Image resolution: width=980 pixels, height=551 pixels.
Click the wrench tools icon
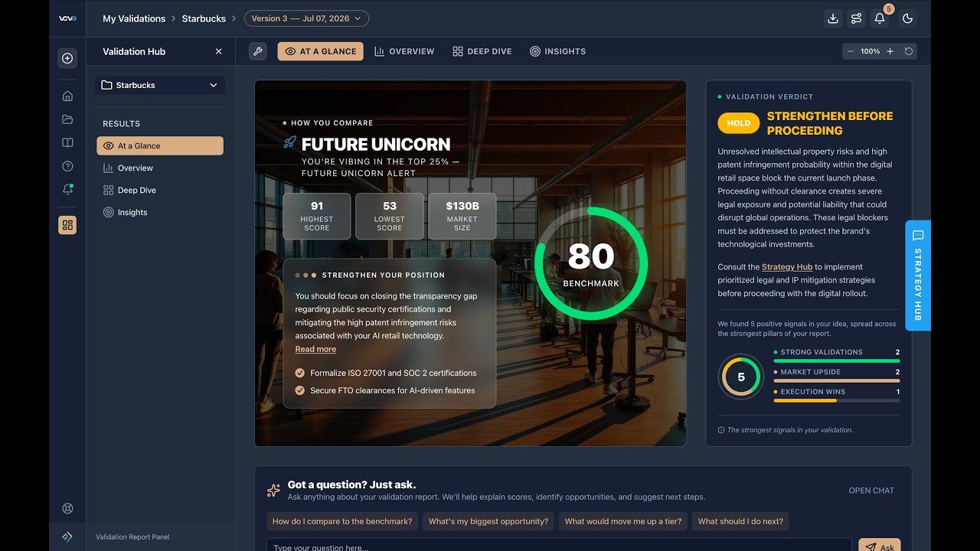click(x=258, y=51)
